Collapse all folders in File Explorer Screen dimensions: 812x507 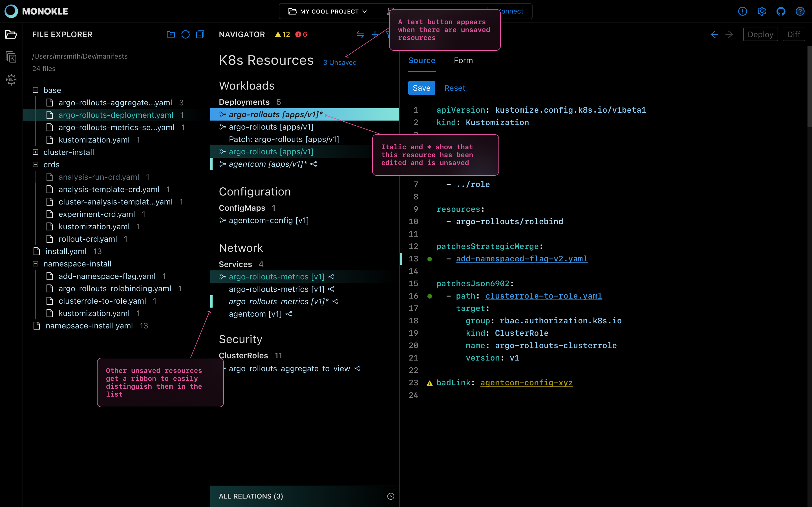click(200, 34)
